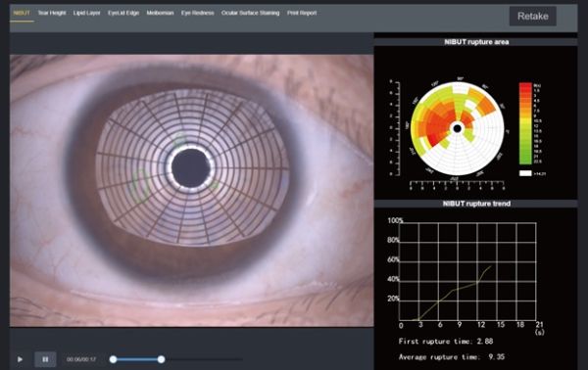Viewport: 588px width, 370px height.
Task: Select the EyeLid Edge tab
Action: click(x=123, y=13)
